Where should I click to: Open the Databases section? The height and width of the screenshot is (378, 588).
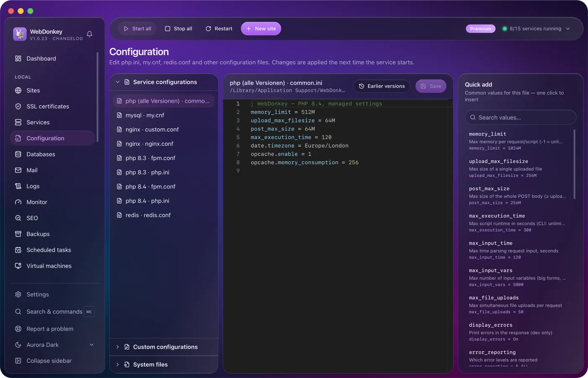(x=52, y=154)
